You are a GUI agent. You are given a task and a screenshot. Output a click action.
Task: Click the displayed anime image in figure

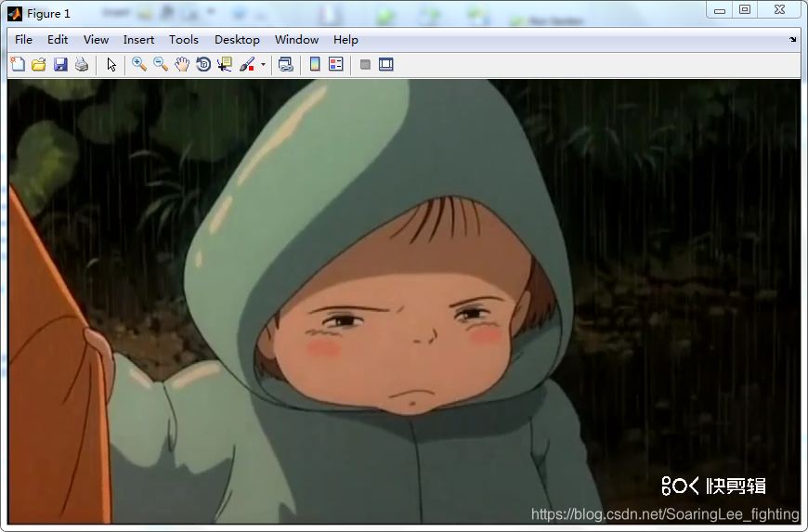(404, 301)
